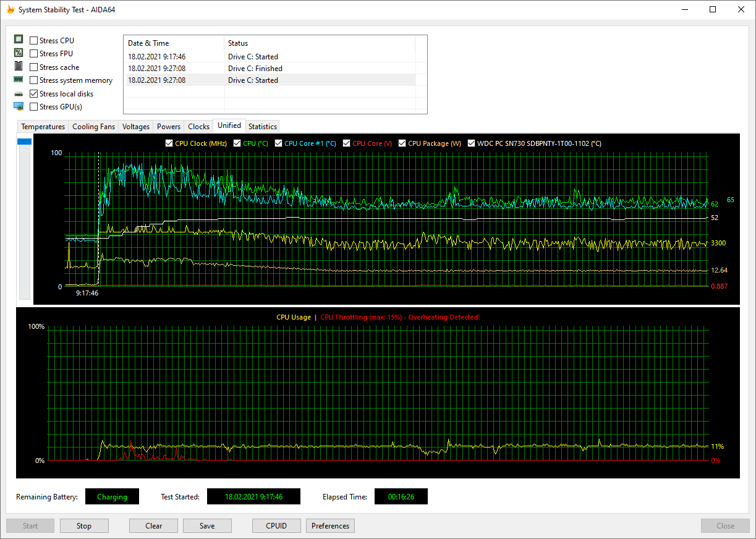
Task: Click the disk drive icon beside Stress local disks
Action: coord(19,94)
